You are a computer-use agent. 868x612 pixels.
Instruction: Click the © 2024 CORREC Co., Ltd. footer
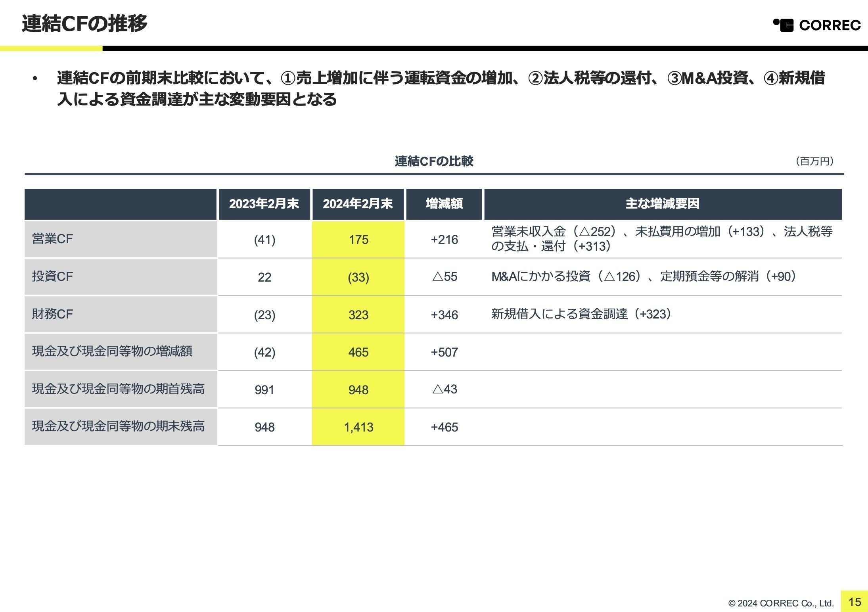click(781, 603)
